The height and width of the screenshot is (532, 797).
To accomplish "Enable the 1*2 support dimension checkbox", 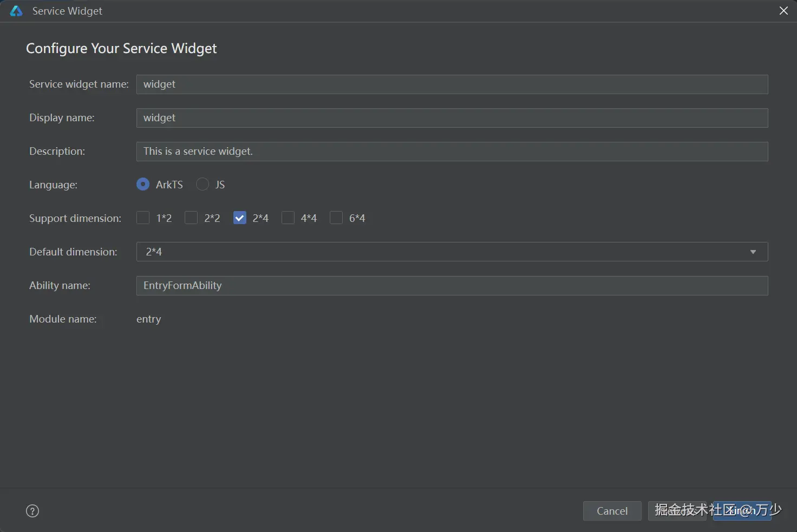I will [x=143, y=218].
